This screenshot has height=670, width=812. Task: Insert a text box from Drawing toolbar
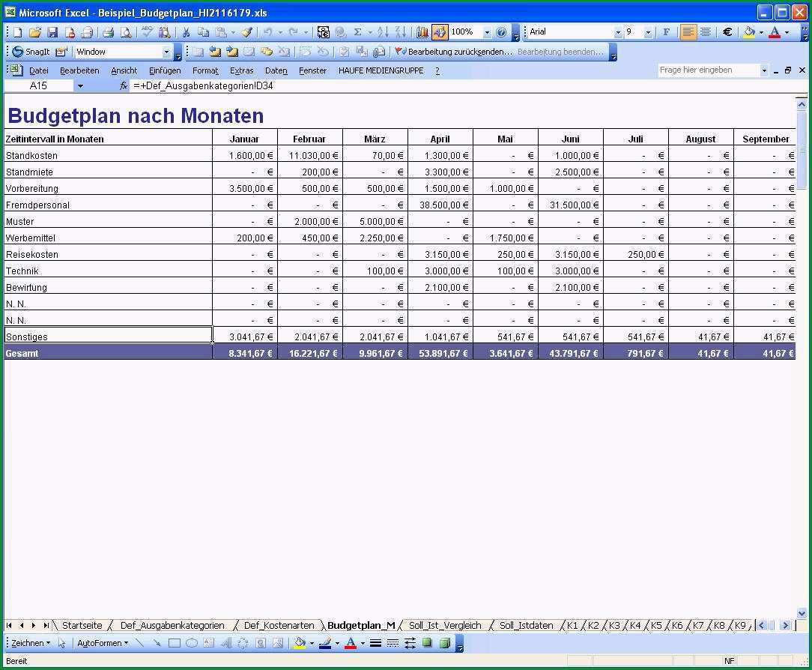209,643
